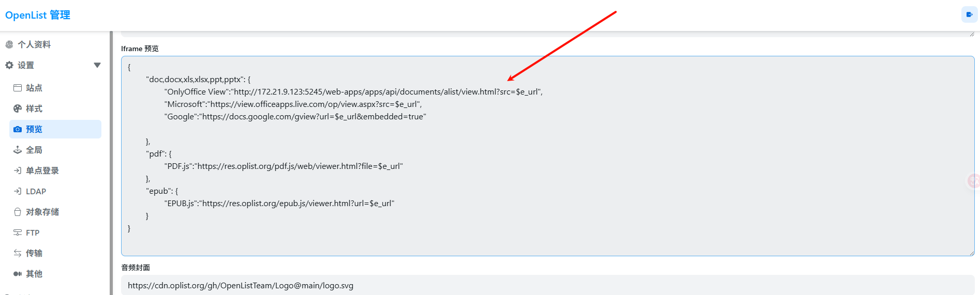
Task: Click the transfer arrows icon beside 传输
Action: point(18,253)
